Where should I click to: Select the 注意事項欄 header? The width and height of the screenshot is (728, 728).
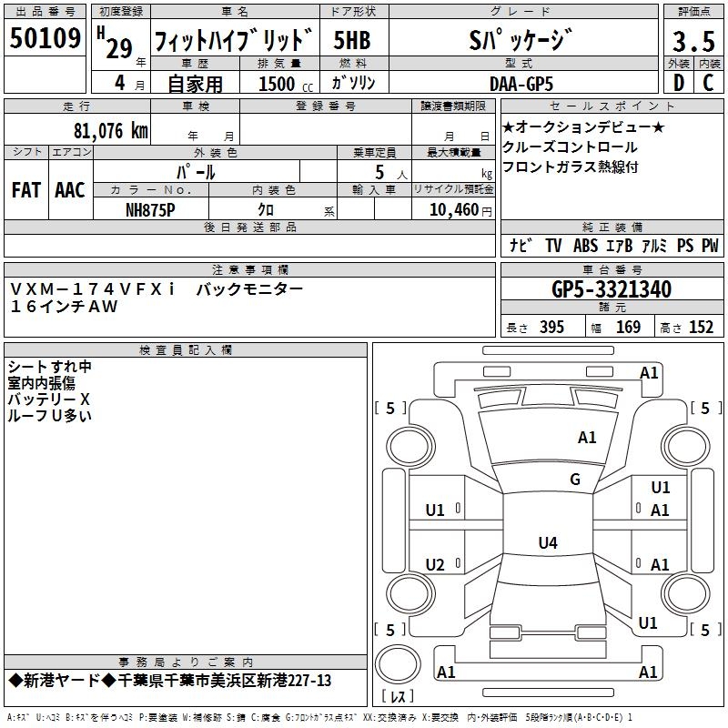click(x=249, y=269)
